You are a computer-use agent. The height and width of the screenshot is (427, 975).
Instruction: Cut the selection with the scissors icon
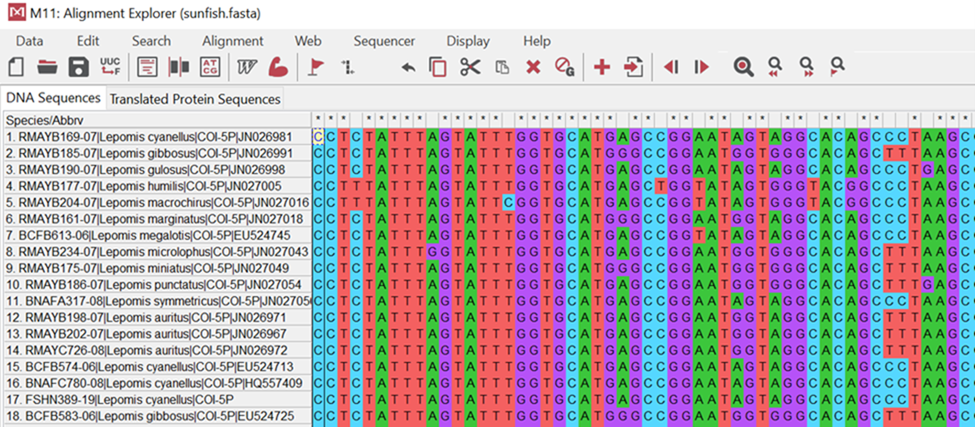pyautogui.click(x=471, y=67)
